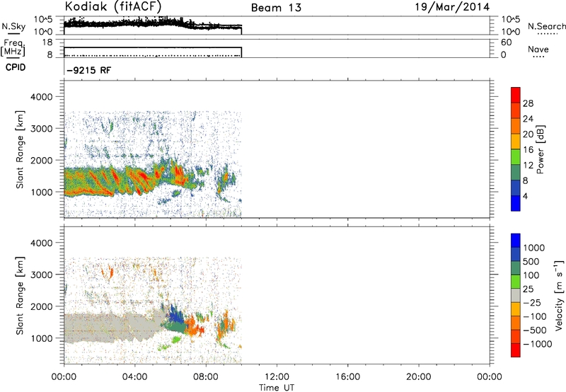
Task: Click the red -1000 segment of Velocity bar
Action: (x=516, y=350)
